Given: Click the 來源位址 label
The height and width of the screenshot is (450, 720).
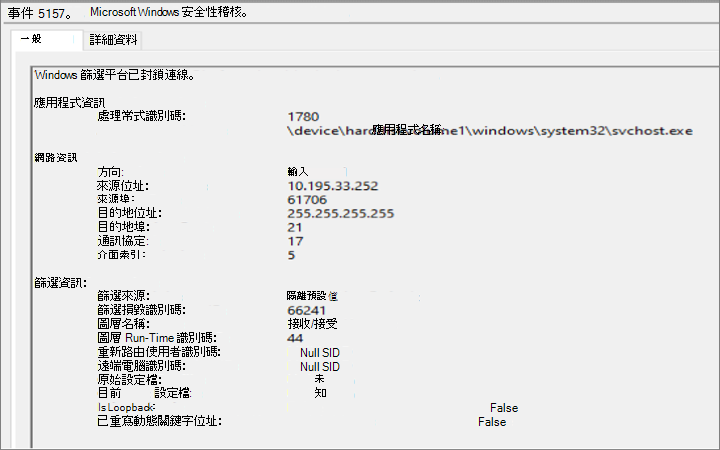Looking at the screenshot, I should [x=123, y=186].
